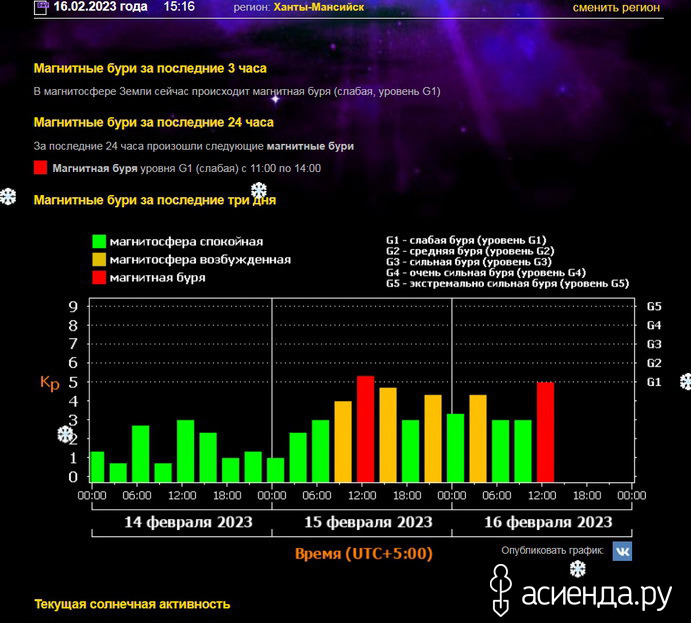Click the 'Магнитная буря уровня G1 (слабая) с 11:00 по 14:00' line
The height and width of the screenshot is (623, 691).
point(186,168)
